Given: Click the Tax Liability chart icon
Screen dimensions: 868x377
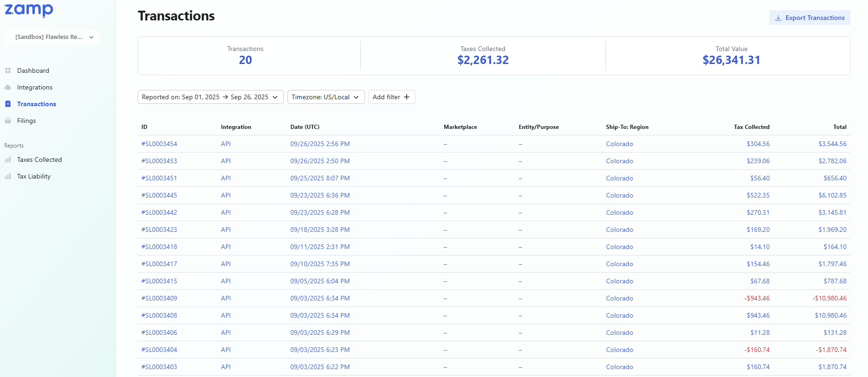Looking at the screenshot, I should (x=8, y=176).
